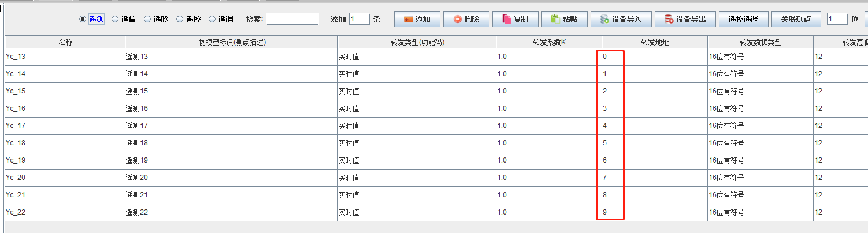Click the 遥控遥调 button
The height and width of the screenshot is (233, 868).
[744, 19]
